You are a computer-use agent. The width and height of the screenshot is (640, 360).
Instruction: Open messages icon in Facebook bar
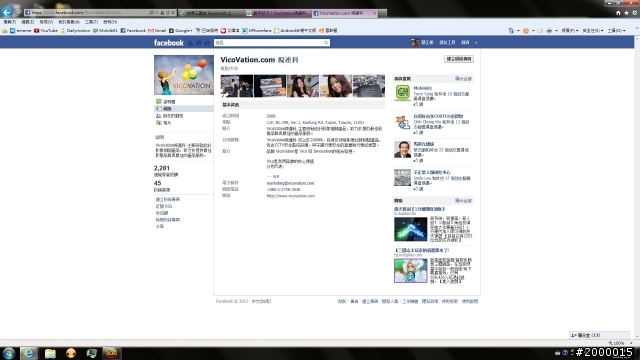point(199,42)
